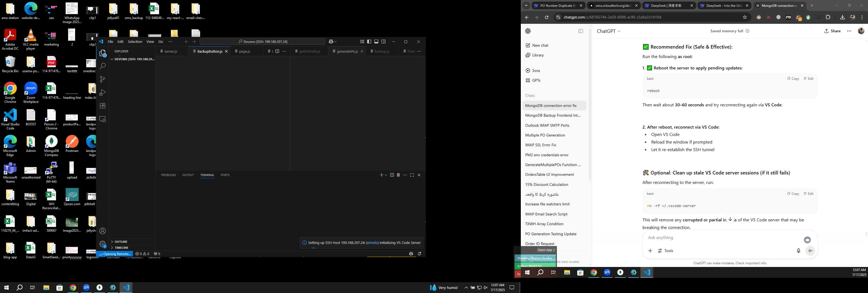Open VS Code notifications bell
868x293 pixels.
[x=420, y=254]
